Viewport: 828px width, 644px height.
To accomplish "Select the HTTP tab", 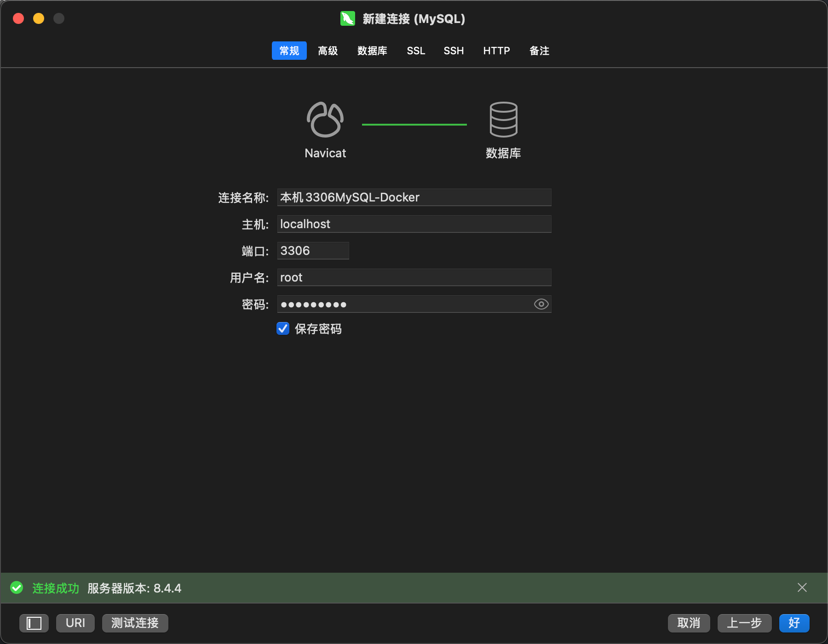I will [x=496, y=51].
